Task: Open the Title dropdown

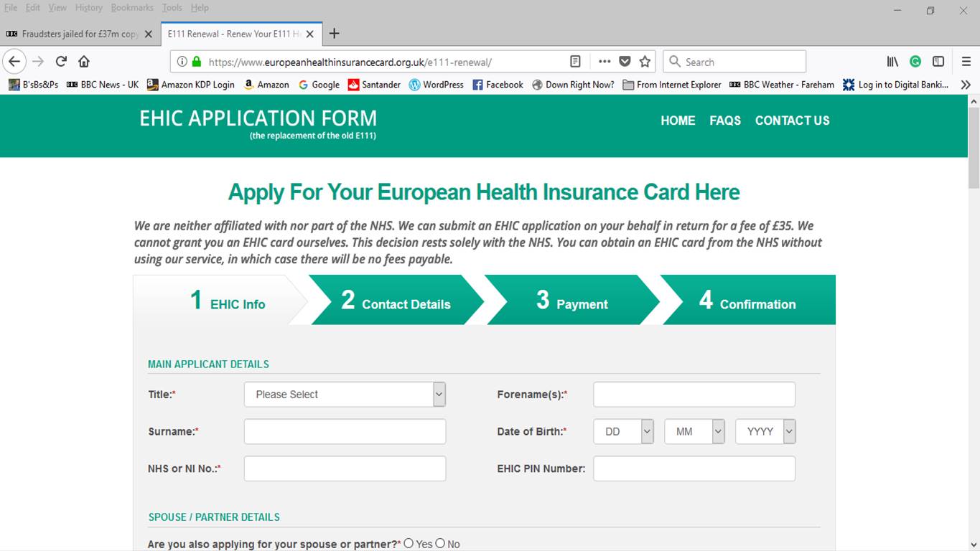Action: click(x=345, y=395)
